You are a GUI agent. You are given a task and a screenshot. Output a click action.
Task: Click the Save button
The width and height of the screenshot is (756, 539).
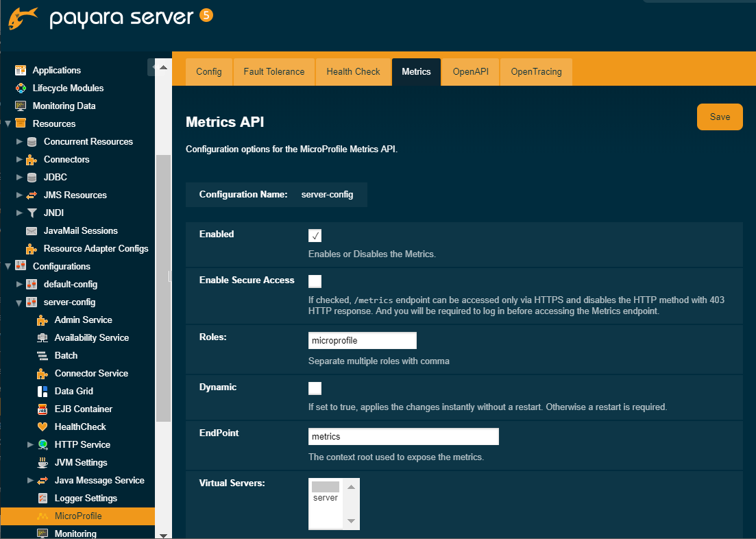[720, 117]
